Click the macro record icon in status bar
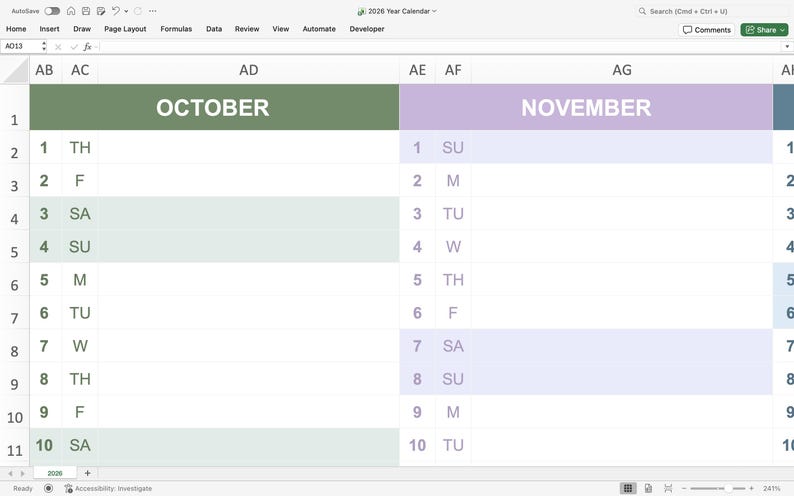This screenshot has height=496, width=794. 48,488
